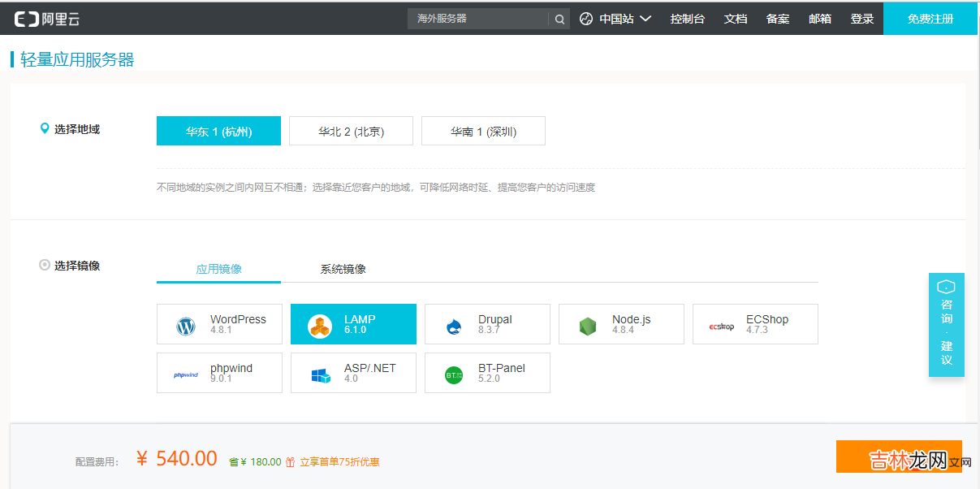Image resolution: width=980 pixels, height=489 pixels.
Task: Click the 海外服务器 search input field
Action: pyautogui.click(x=477, y=19)
